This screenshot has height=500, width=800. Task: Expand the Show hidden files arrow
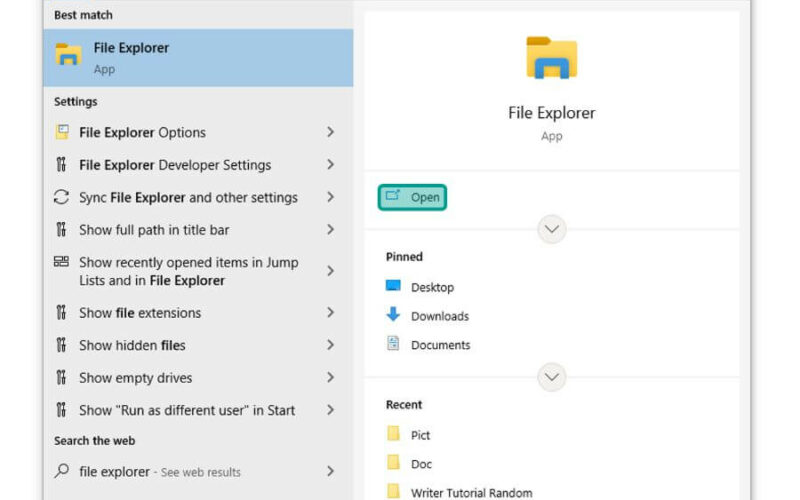click(x=330, y=345)
